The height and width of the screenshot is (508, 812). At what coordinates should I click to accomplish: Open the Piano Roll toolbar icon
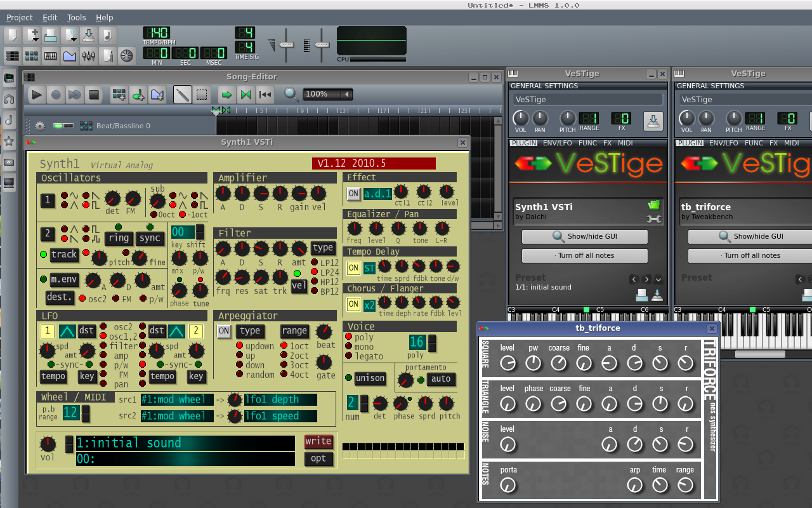pos(51,56)
